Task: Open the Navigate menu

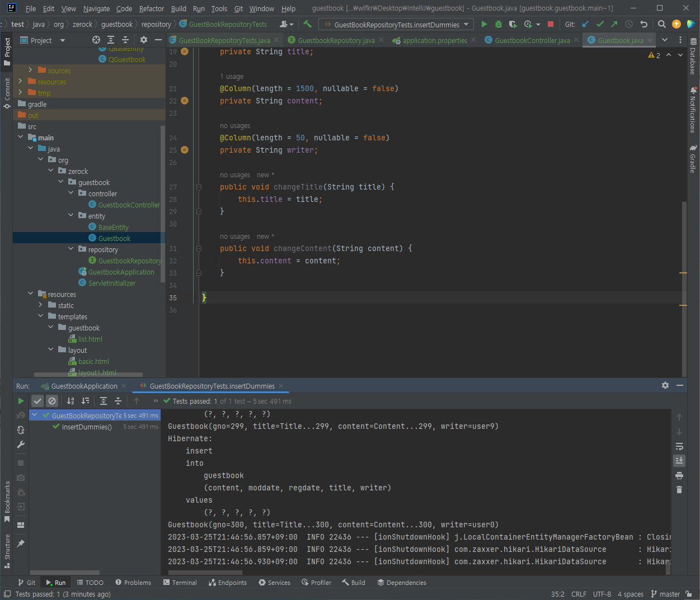Action: point(96,8)
